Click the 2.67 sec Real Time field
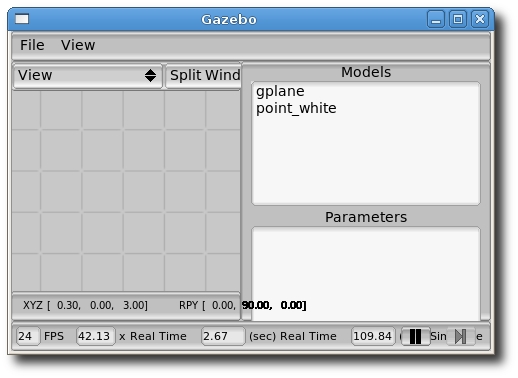Image resolution: width=518 pixels, height=378 pixels. click(223, 336)
